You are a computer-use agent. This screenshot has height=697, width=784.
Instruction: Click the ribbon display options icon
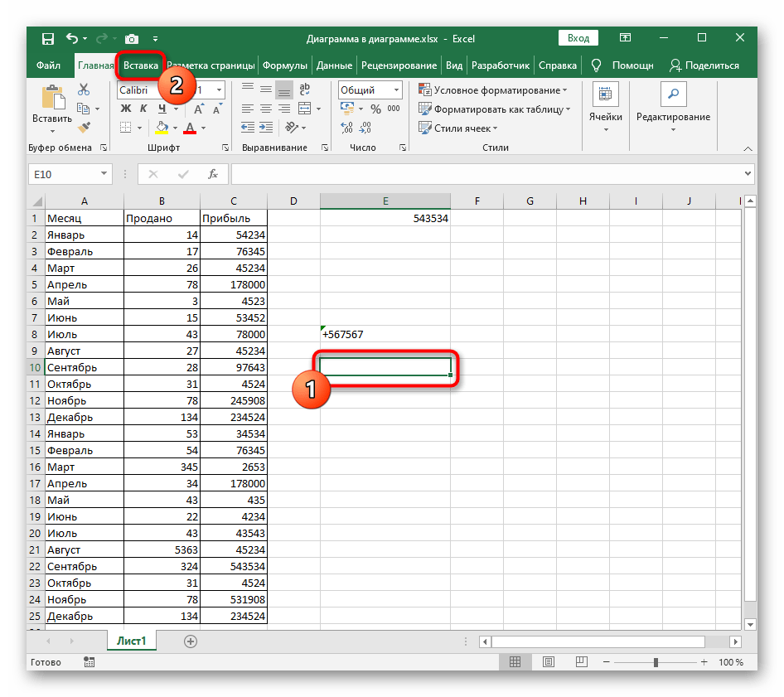[x=625, y=37]
